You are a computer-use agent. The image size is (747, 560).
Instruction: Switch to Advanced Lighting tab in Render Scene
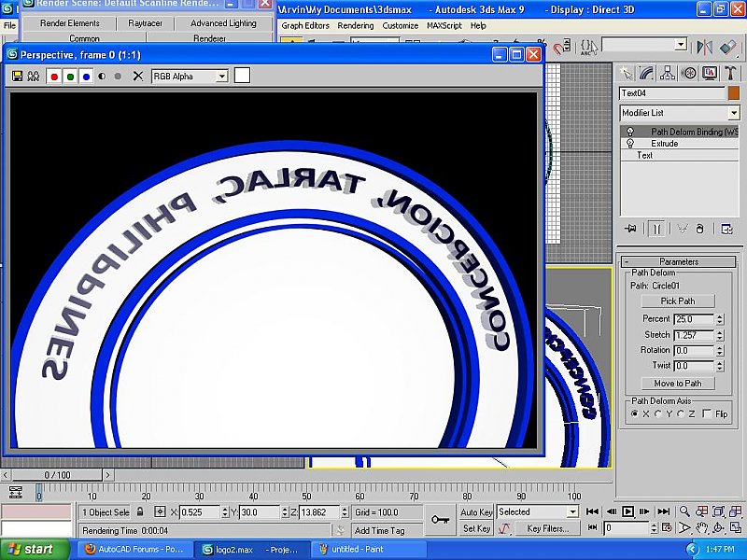(223, 23)
